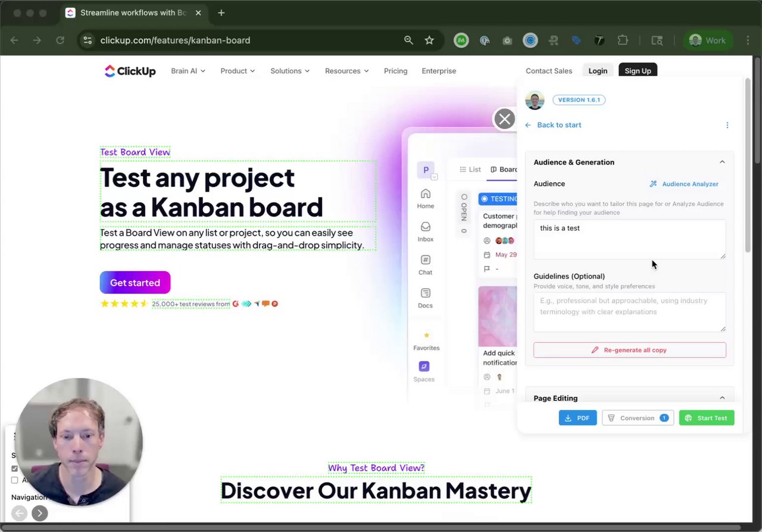Image resolution: width=762 pixels, height=532 pixels.
Task: Collapse the Page Editing section
Action: (722, 398)
